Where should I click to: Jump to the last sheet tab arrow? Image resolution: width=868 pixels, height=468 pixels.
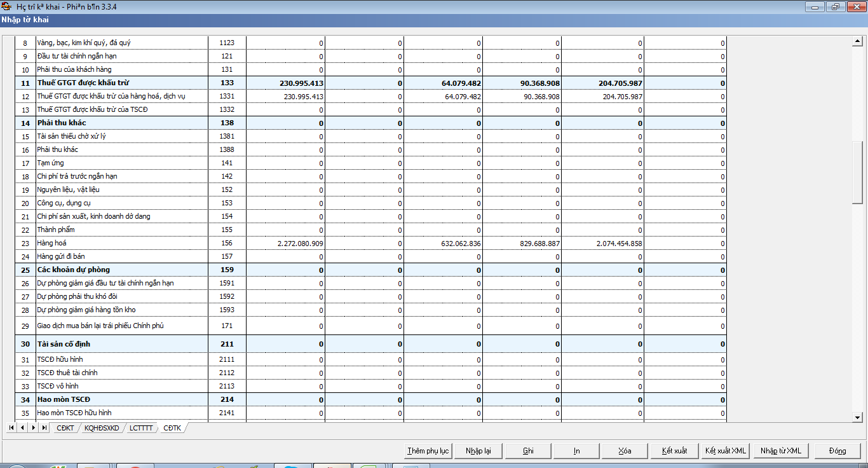point(44,428)
